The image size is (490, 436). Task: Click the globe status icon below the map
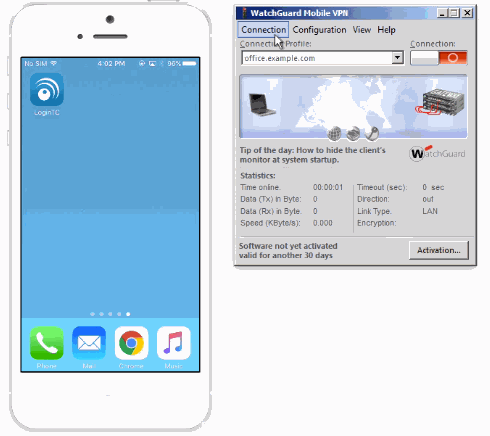click(x=334, y=134)
